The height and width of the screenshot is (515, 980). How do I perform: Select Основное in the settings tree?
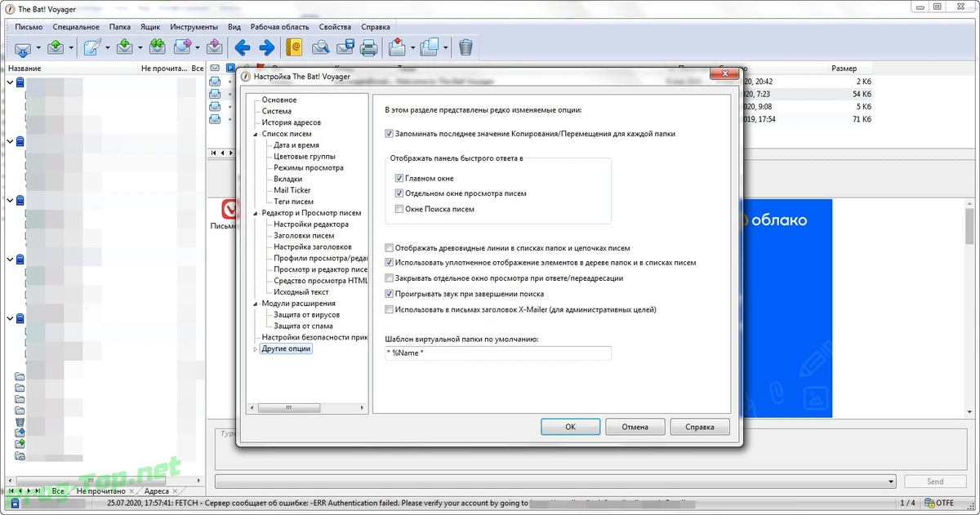279,100
